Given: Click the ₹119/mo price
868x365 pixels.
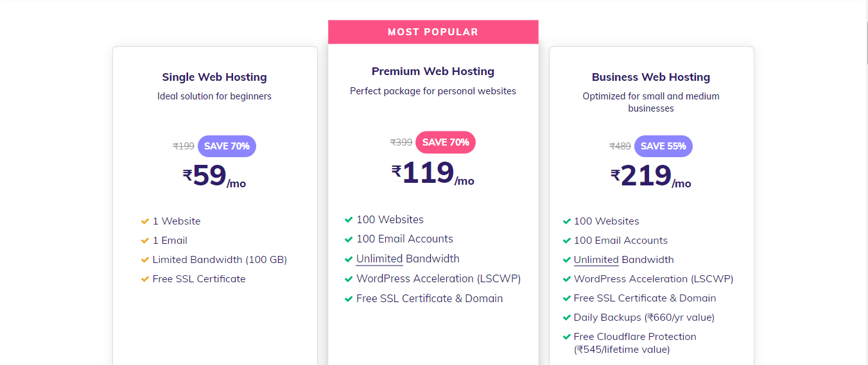Looking at the screenshot, I should [x=433, y=173].
